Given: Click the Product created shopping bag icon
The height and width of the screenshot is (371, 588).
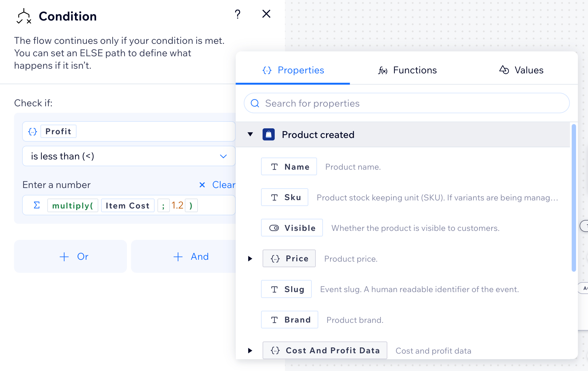Looking at the screenshot, I should click(268, 135).
